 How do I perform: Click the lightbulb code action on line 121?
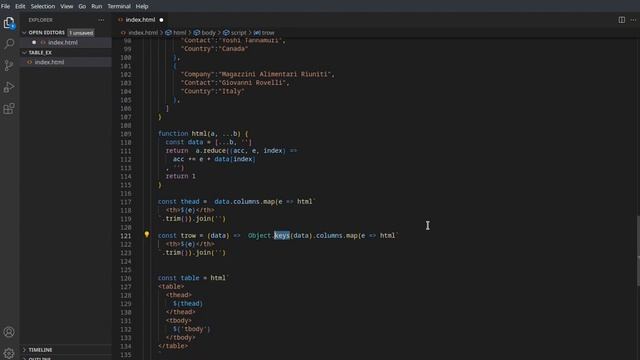click(147, 235)
